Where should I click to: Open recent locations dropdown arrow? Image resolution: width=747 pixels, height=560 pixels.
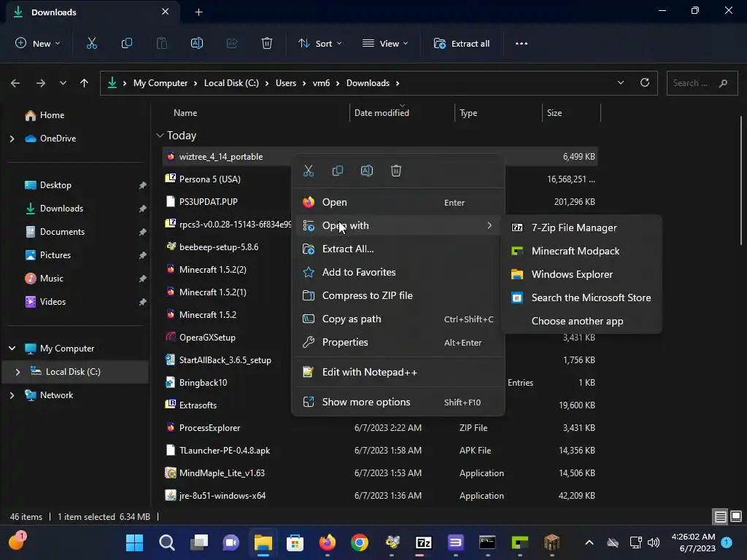click(x=63, y=83)
